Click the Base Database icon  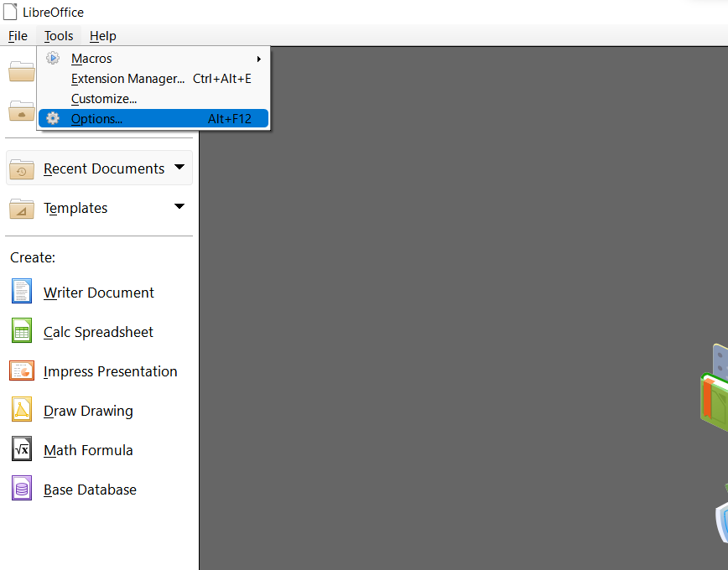pos(22,488)
